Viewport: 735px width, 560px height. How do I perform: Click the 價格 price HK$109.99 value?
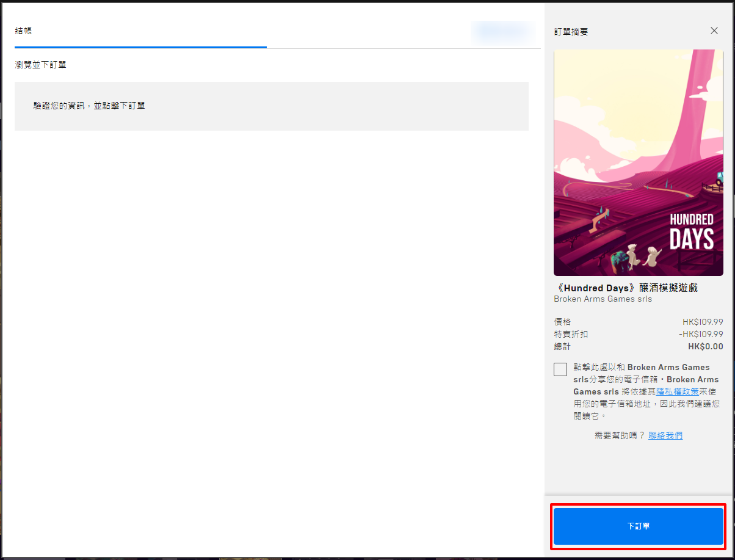coord(703,322)
